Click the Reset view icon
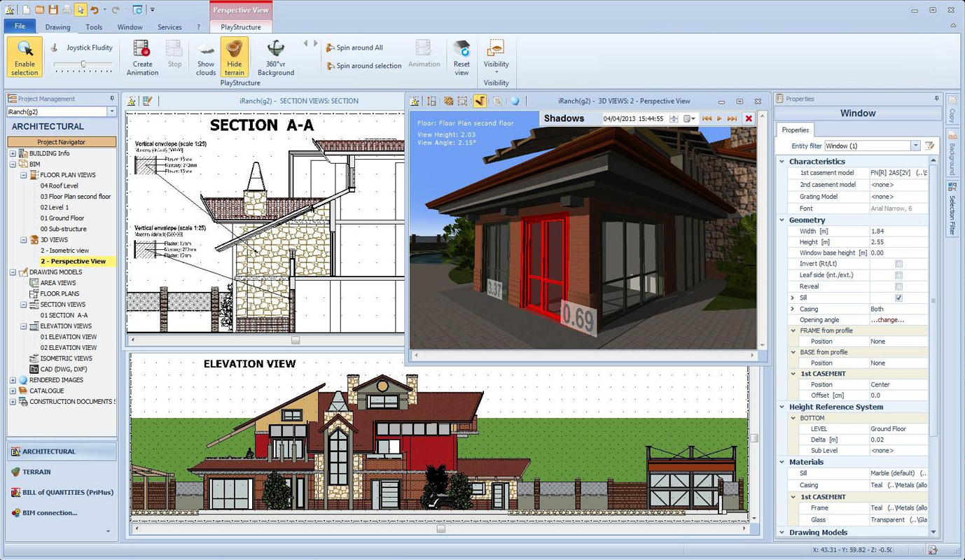 [x=461, y=57]
